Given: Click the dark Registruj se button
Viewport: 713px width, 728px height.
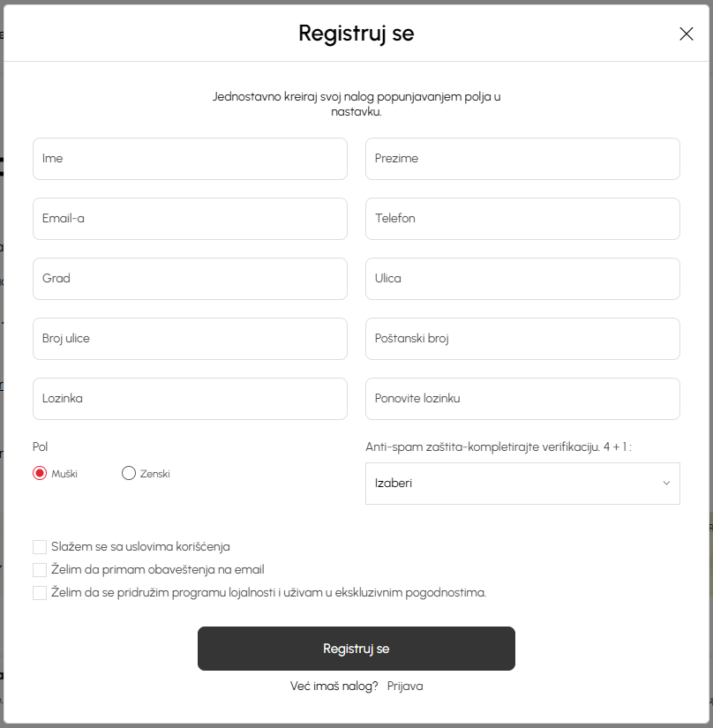Looking at the screenshot, I should click(356, 649).
